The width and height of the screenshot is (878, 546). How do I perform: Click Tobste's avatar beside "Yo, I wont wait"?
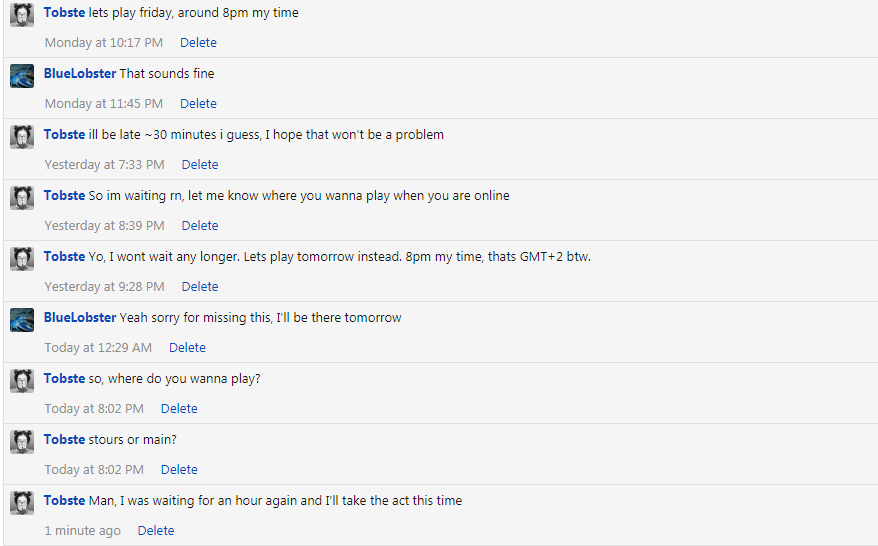22,259
